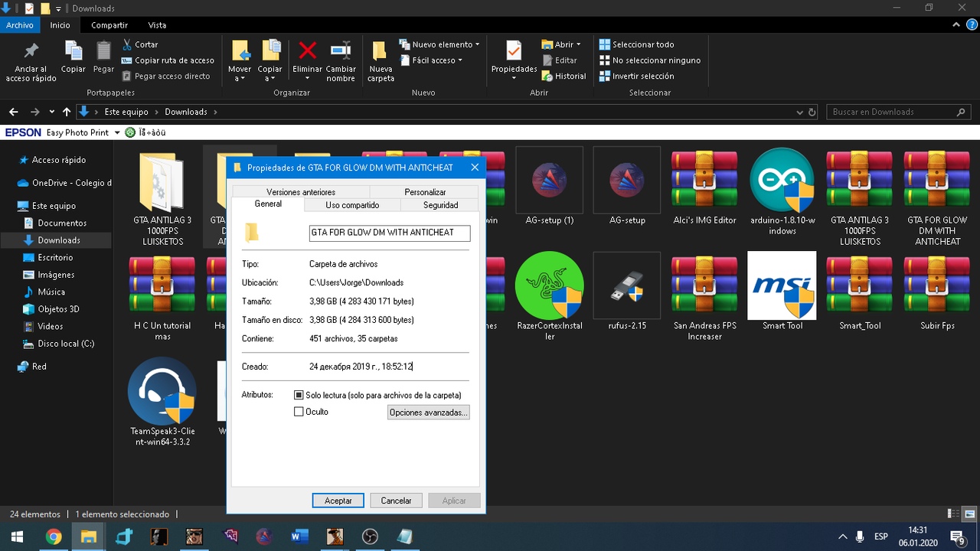Open the AG-setup (1) file
980x551 pixels.
click(549, 187)
